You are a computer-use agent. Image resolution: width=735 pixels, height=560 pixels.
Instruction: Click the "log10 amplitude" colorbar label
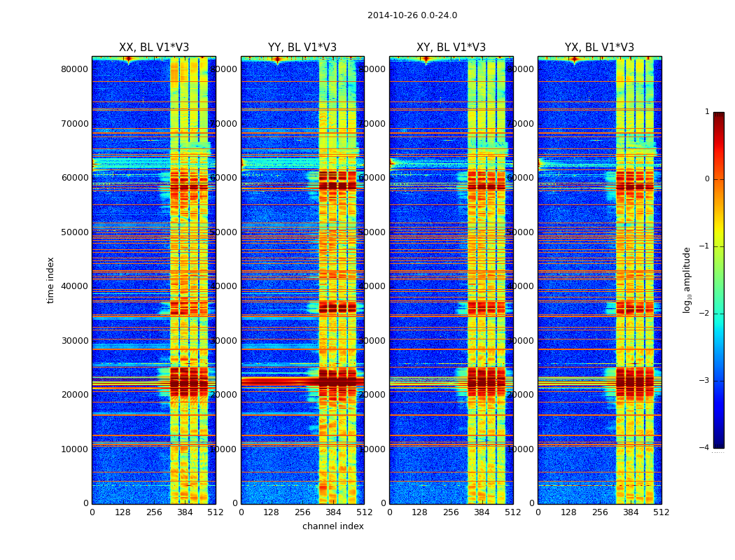pos(687,280)
